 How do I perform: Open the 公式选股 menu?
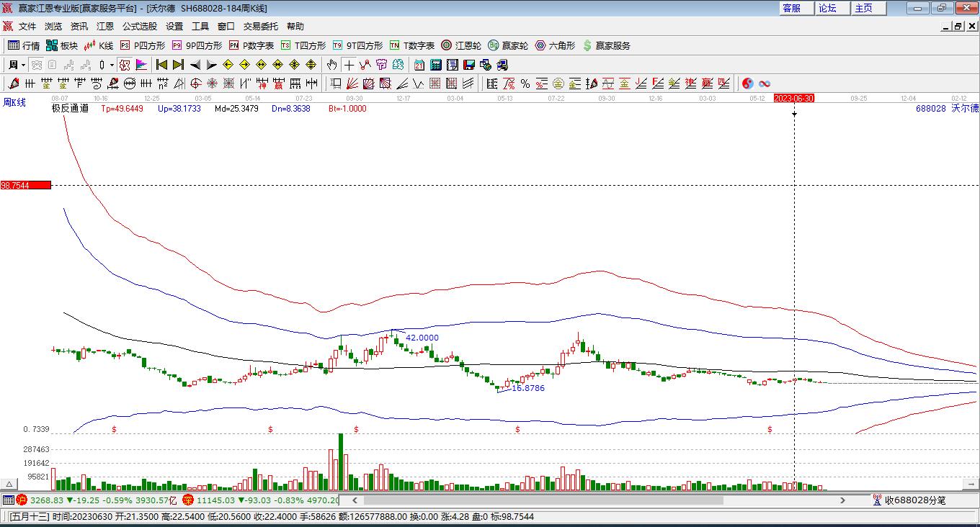[140, 27]
